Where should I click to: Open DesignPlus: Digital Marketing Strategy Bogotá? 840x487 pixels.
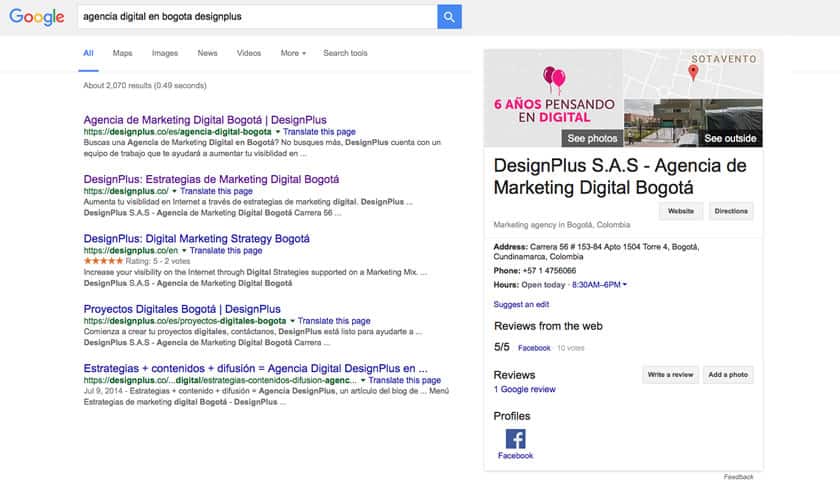[x=197, y=239]
